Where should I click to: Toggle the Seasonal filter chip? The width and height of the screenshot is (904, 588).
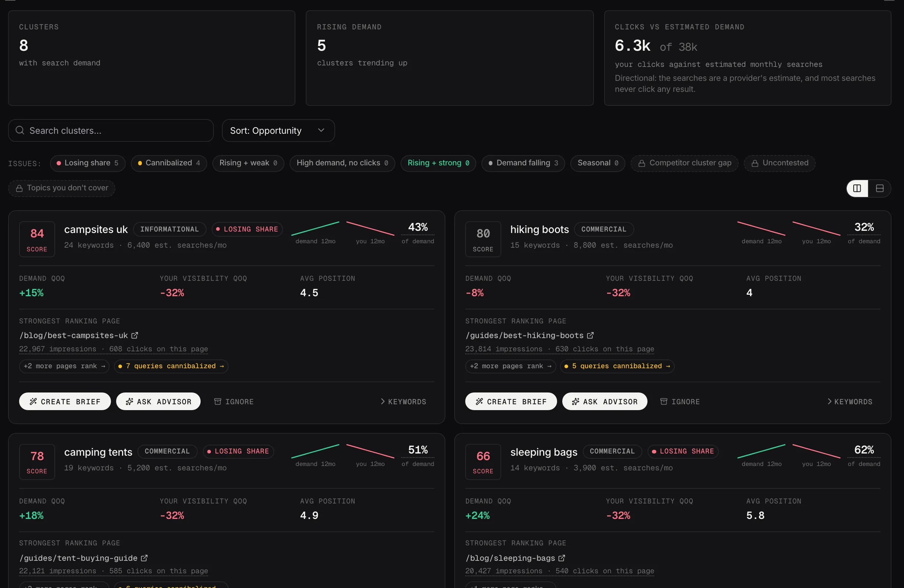[598, 163]
